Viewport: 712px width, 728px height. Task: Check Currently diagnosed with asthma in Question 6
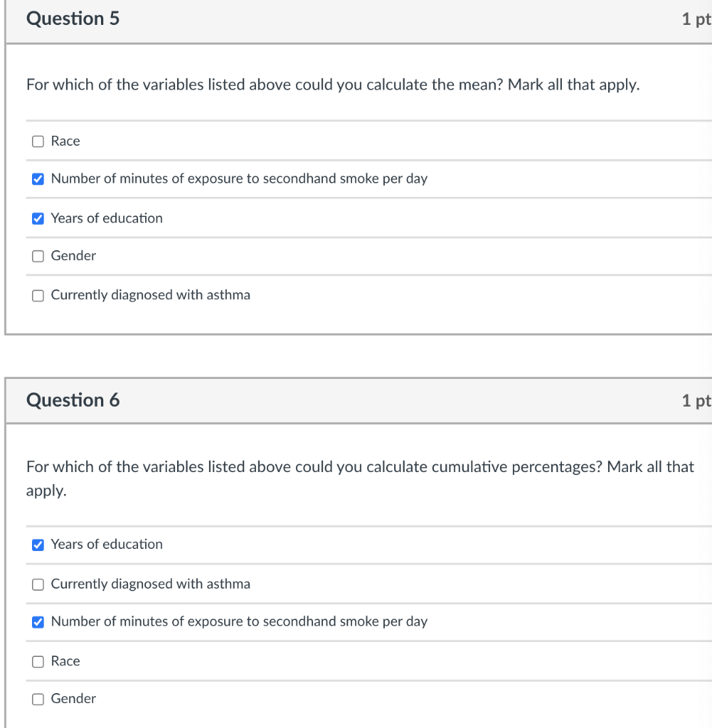click(x=38, y=584)
